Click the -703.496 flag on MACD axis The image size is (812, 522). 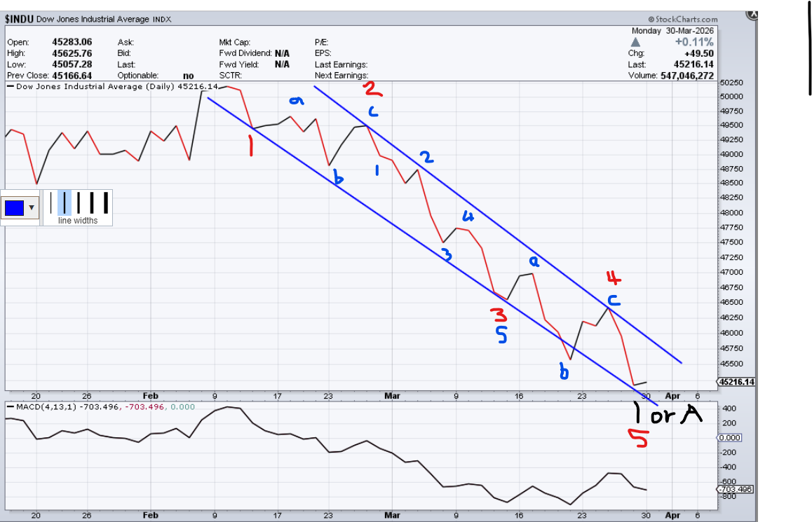coord(734,489)
